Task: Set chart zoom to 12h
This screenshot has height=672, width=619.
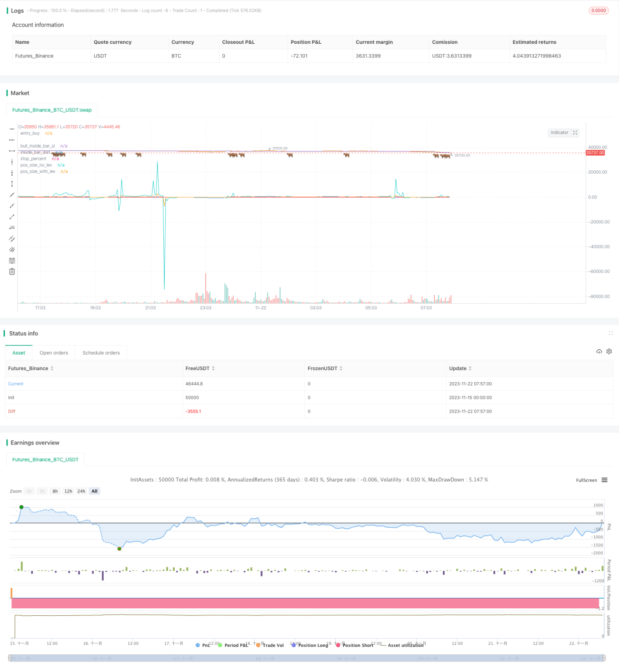Action: pos(68,491)
